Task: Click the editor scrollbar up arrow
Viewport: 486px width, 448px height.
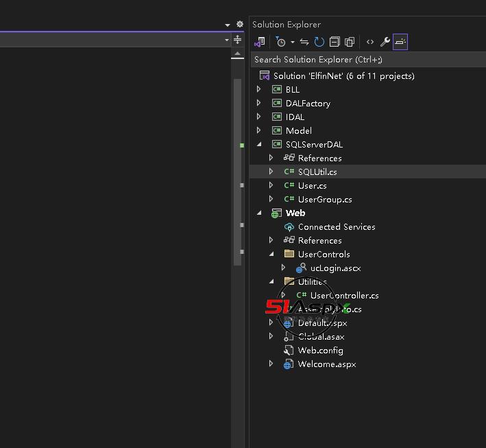Action: [238, 54]
